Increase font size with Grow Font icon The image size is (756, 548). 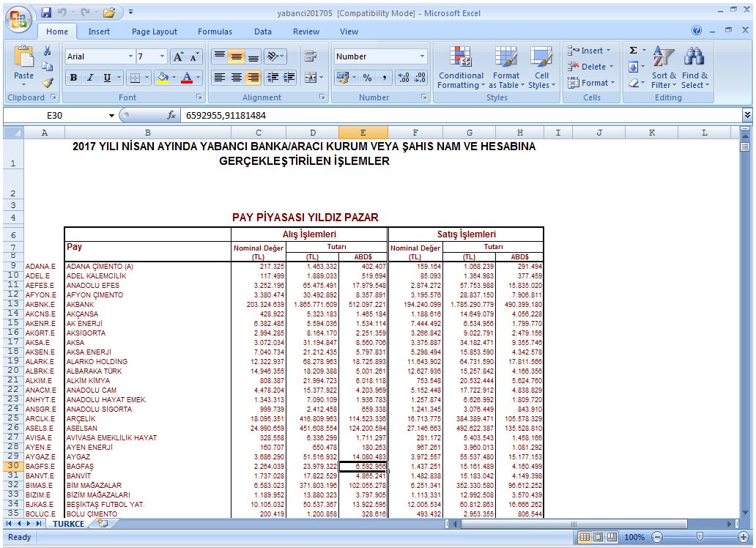pos(178,57)
